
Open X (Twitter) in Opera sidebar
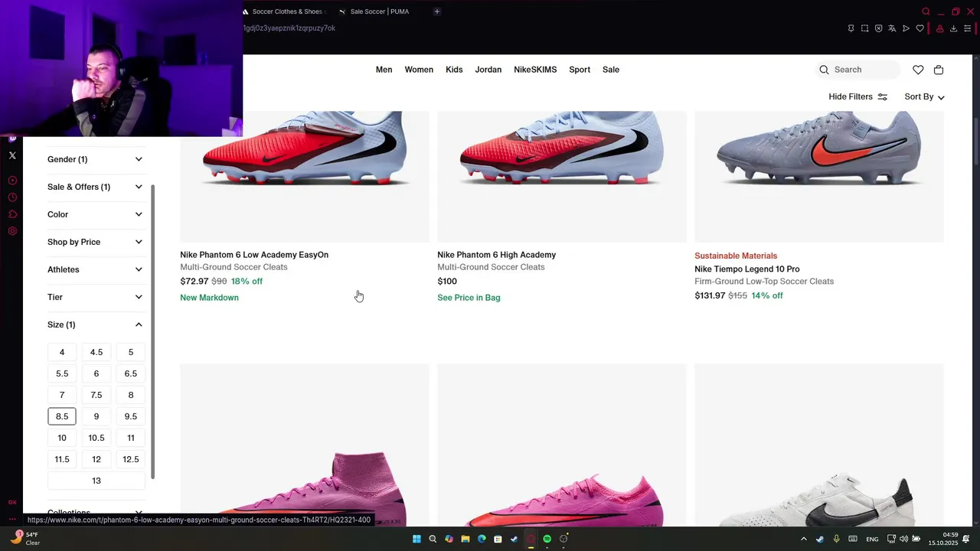click(12, 155)
